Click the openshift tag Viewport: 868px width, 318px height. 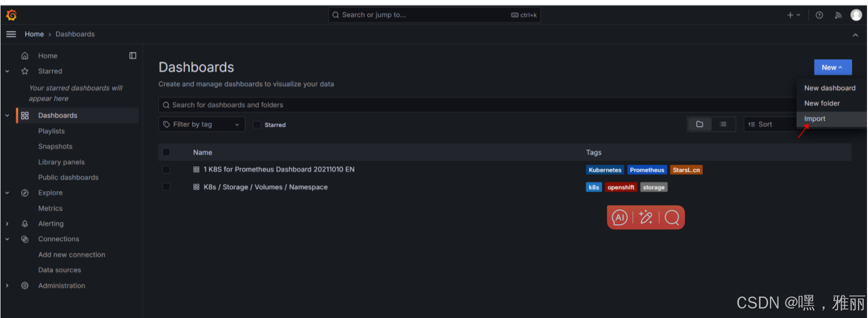(621, 188)
